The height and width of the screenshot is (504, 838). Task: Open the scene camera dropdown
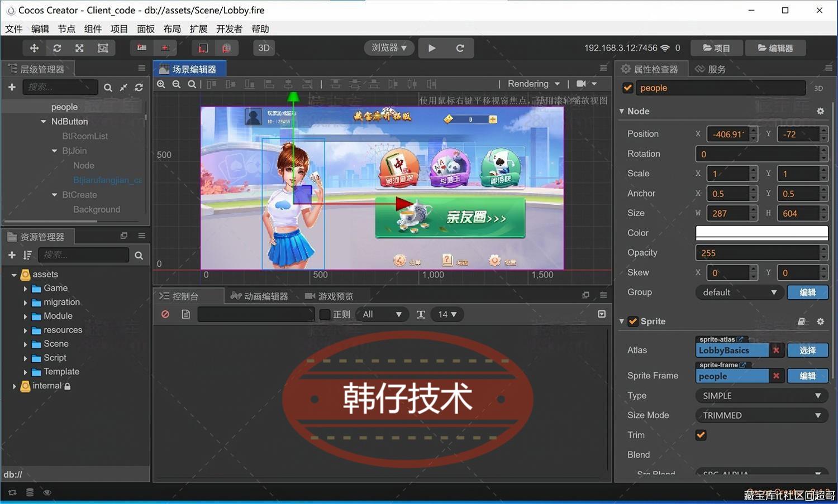(587, 84)
